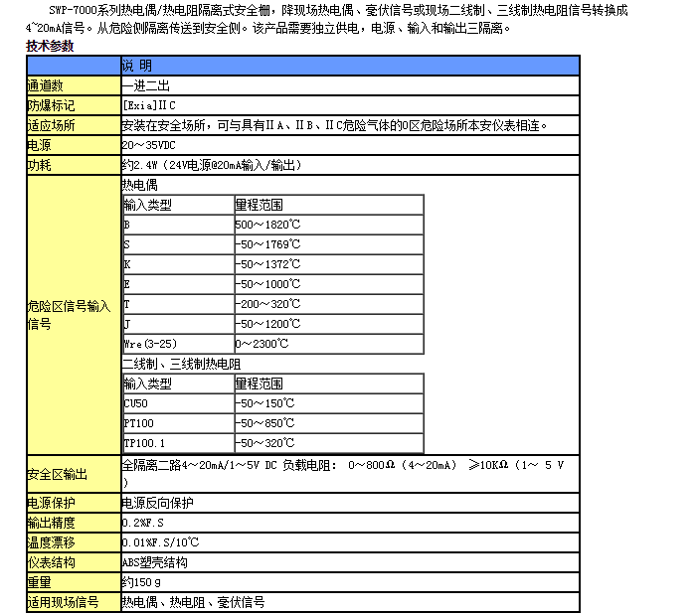700x615 pixels.
Task: Click the PT100 input type cell
Action: 139,423
